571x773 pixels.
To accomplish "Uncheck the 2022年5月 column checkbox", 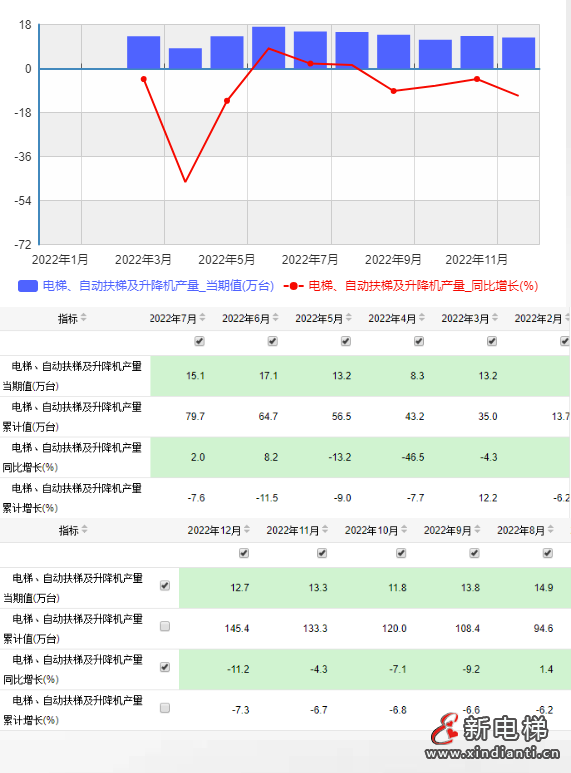I will pyautogui.click(x=346, y=341).
